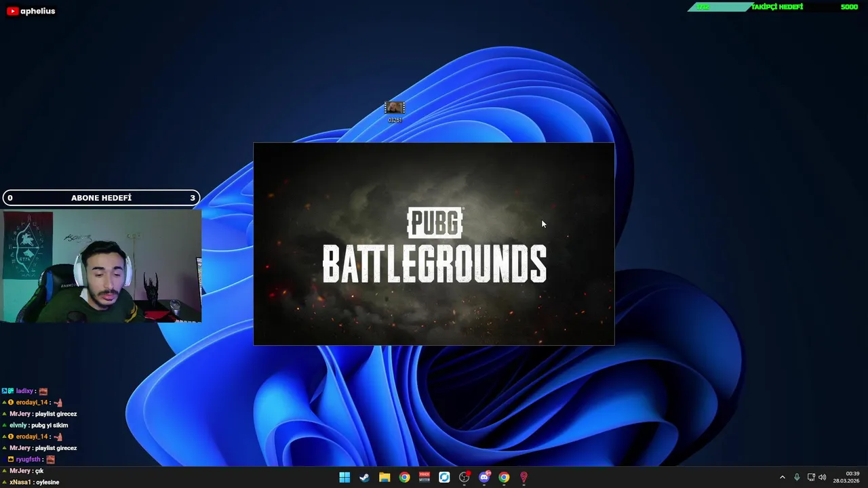Open Discord from the taskbar
The image size is (868, 488).
pos(484,477)
